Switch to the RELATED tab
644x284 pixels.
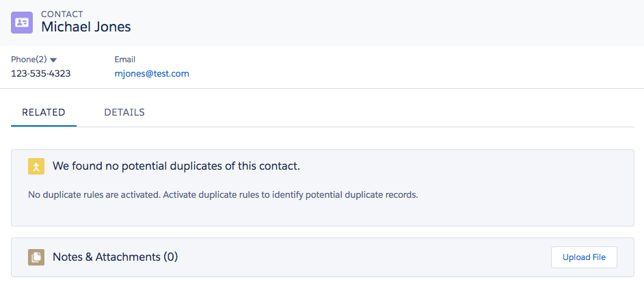44,113
